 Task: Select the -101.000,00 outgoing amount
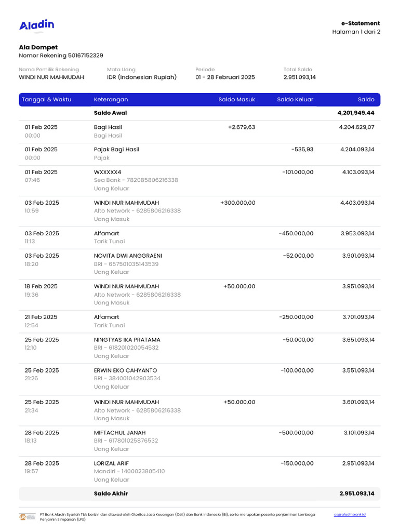coord(298,172)
